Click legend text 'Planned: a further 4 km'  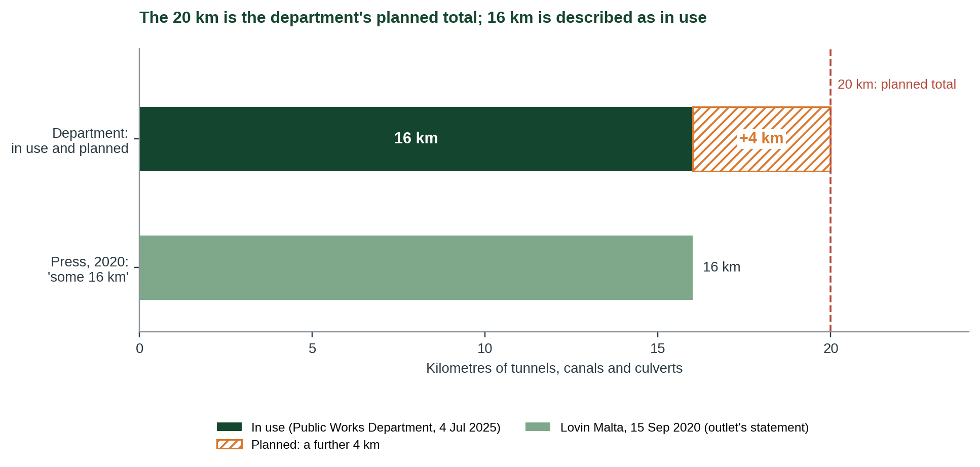[315, 445]
